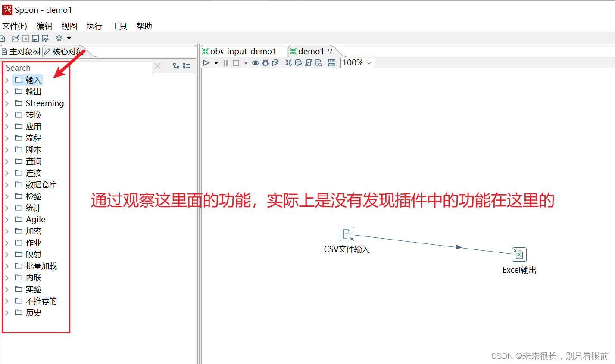Image resolution: width=615 pixels, height=364 pixels.
Task: Select the Agile folder
Action: (x=30, y=220)
